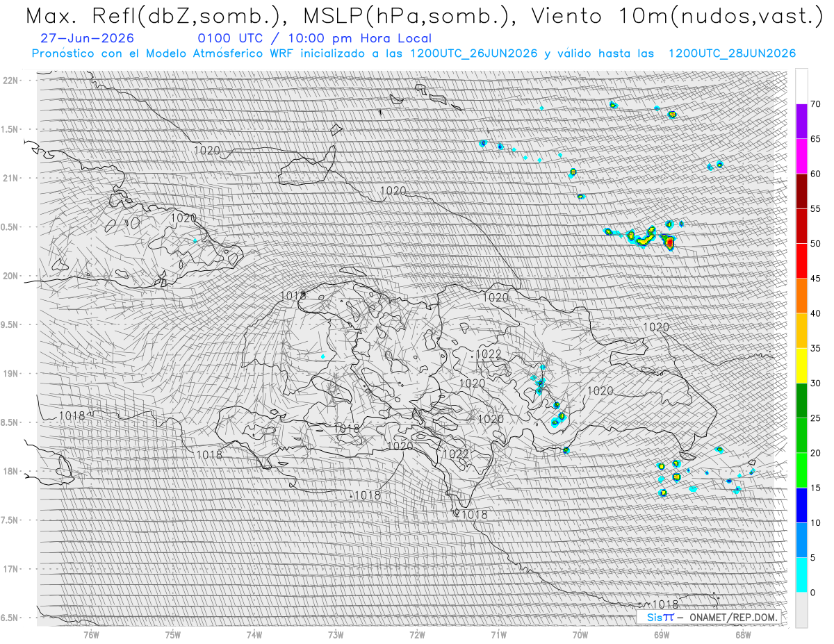Screen dimensions: 834x644
Task: Click the init time "1200UTC_26JUN2026"
Action: click(x=474, y=53)
